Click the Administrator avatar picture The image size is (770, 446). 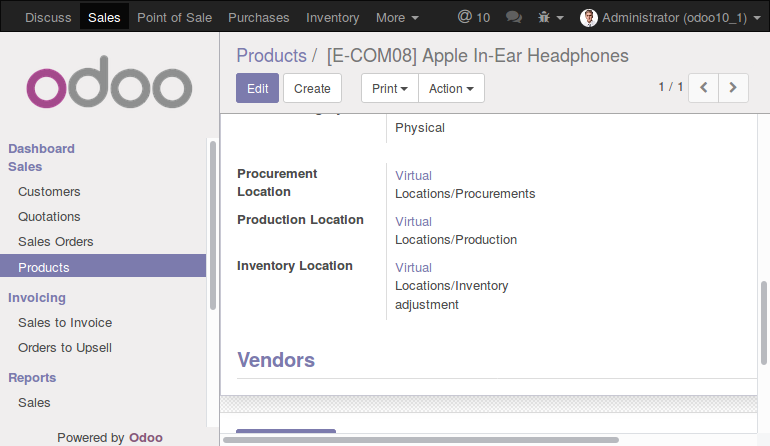588,18
